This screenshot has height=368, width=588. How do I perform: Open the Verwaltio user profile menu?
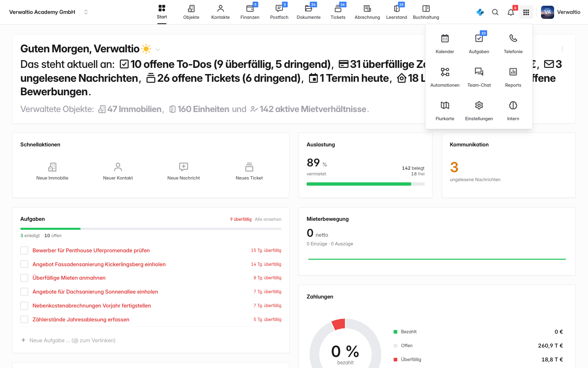561,12
